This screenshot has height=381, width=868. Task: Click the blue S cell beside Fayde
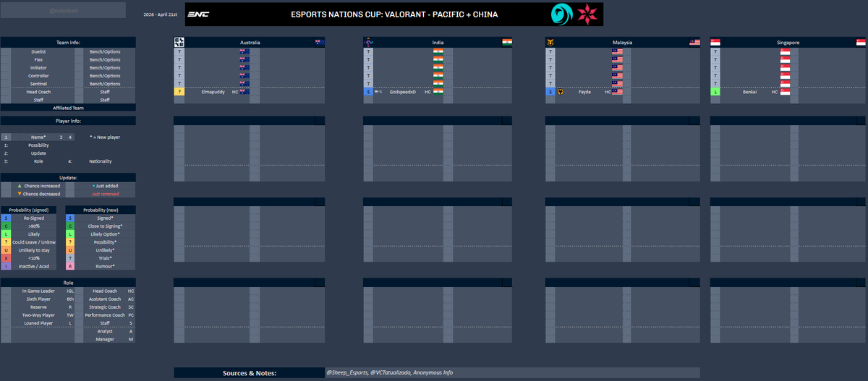(x=550, y=93)
